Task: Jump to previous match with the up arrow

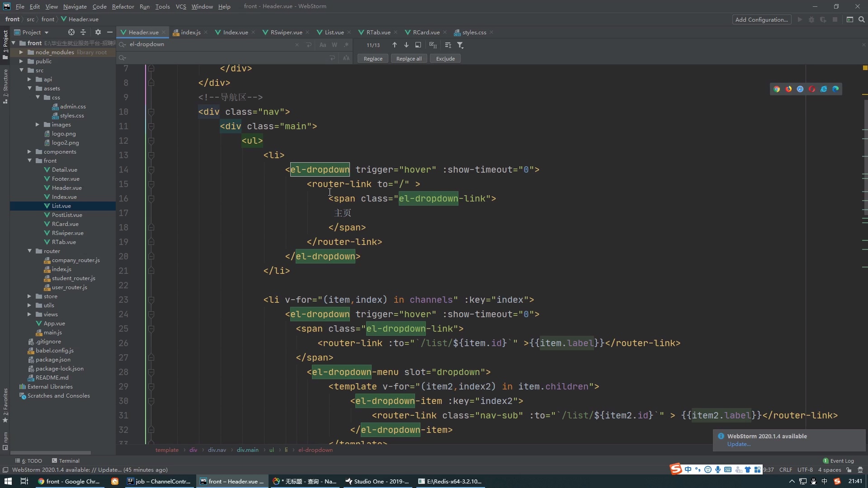Action: (394, 45)
